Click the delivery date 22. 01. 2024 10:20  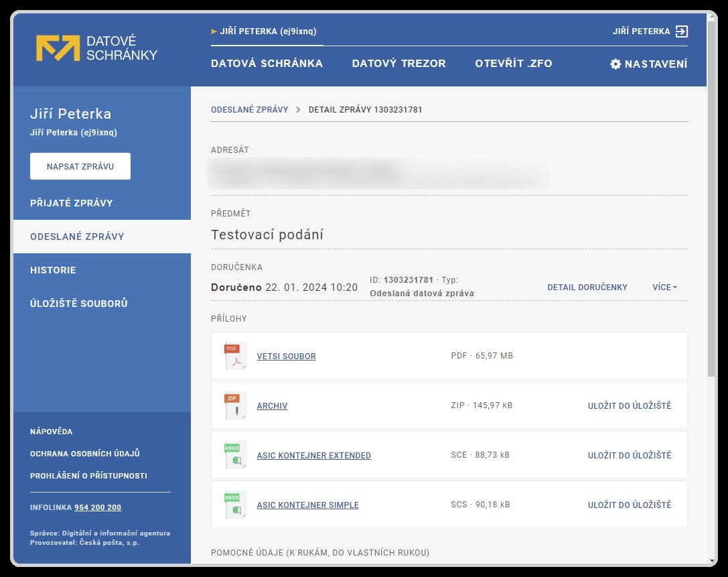(x=311, y=287)
